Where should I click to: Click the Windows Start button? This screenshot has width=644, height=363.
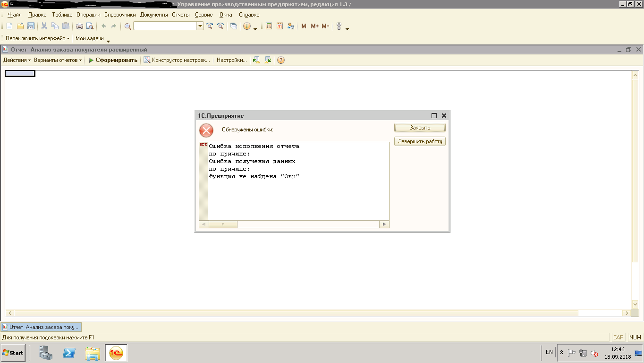click(13, 353)
